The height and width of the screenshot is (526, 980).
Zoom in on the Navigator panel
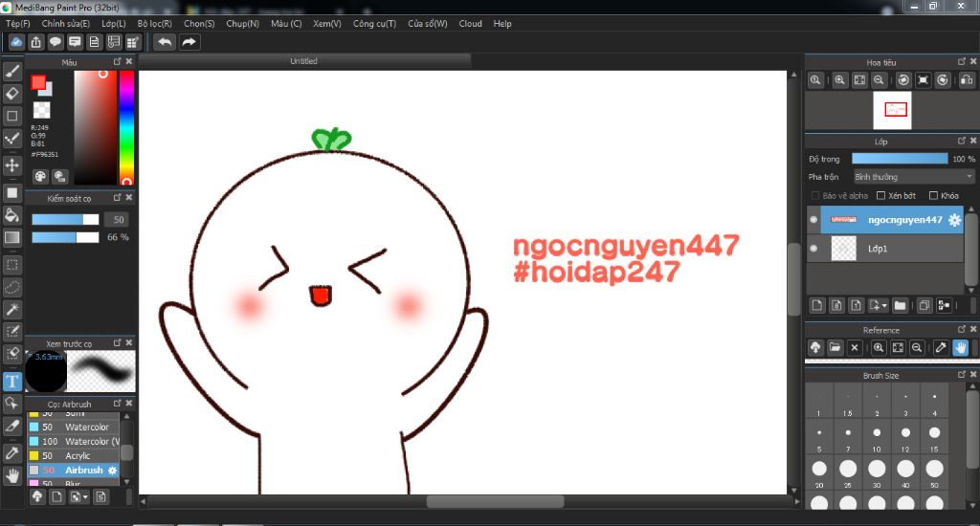click(x=840, y=80)
